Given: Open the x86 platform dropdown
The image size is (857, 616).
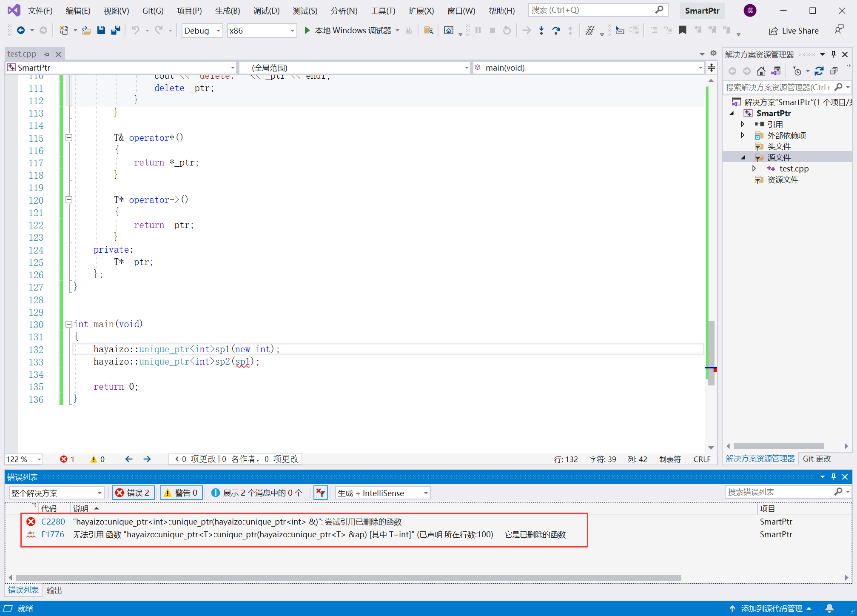Looking at the screenshot, I should pyautogui.click(x=262, y=31).
